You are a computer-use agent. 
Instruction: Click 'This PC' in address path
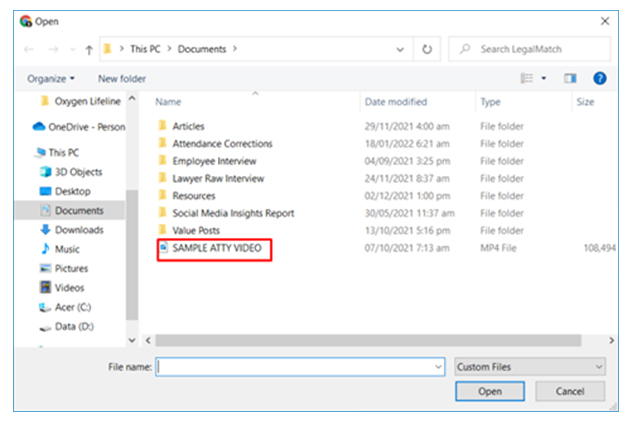(x=145, y=49)
